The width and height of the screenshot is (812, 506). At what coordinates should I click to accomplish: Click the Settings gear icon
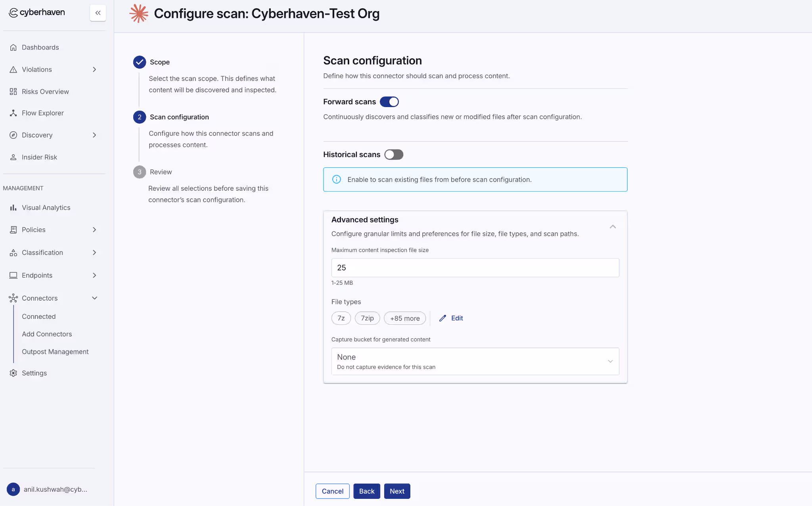(13, 373)
